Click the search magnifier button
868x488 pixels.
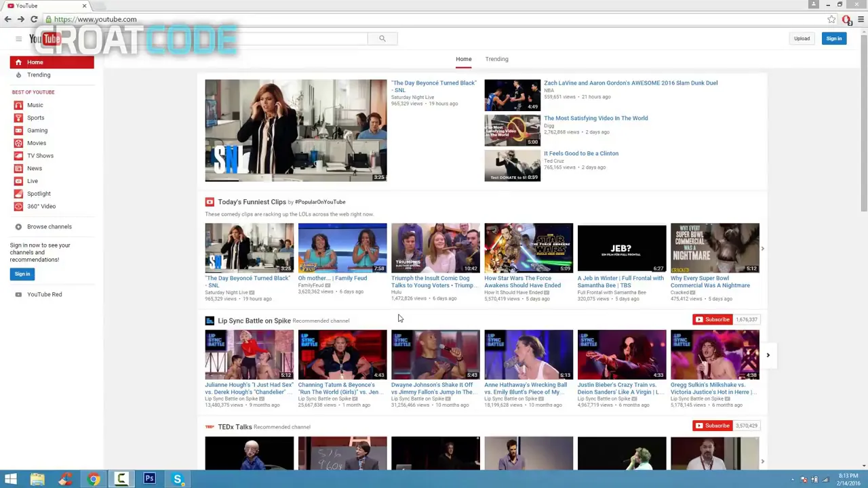pyautogui.click(x=382, y=39)
